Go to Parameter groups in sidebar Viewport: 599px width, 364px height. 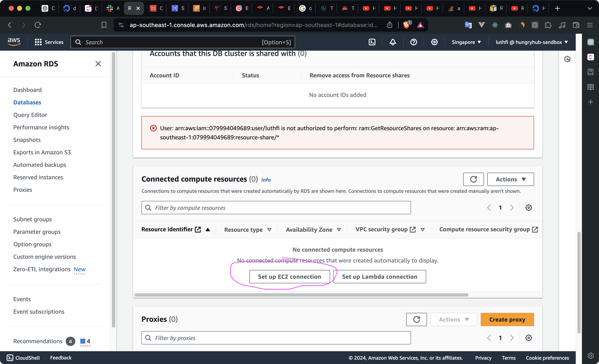click(37, 232)
